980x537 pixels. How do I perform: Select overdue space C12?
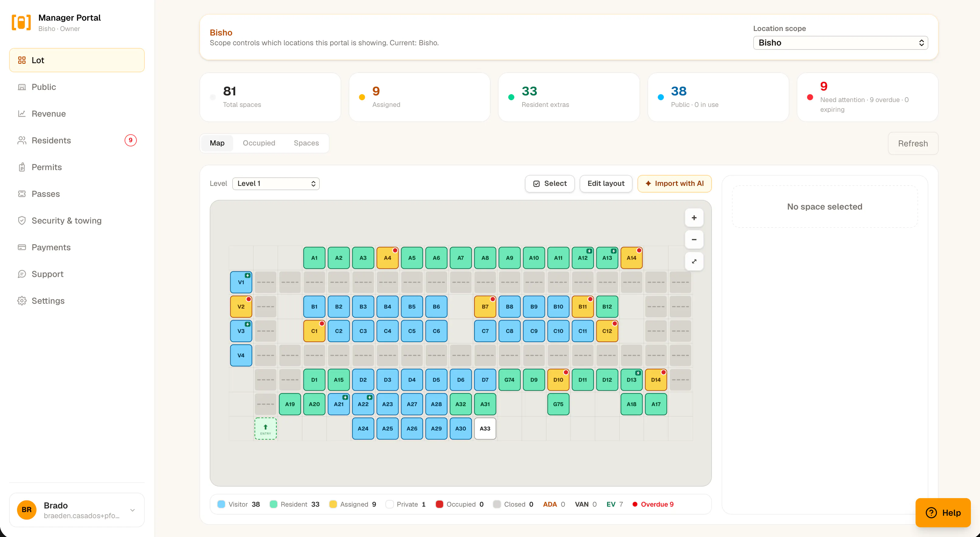pos(607,331)
